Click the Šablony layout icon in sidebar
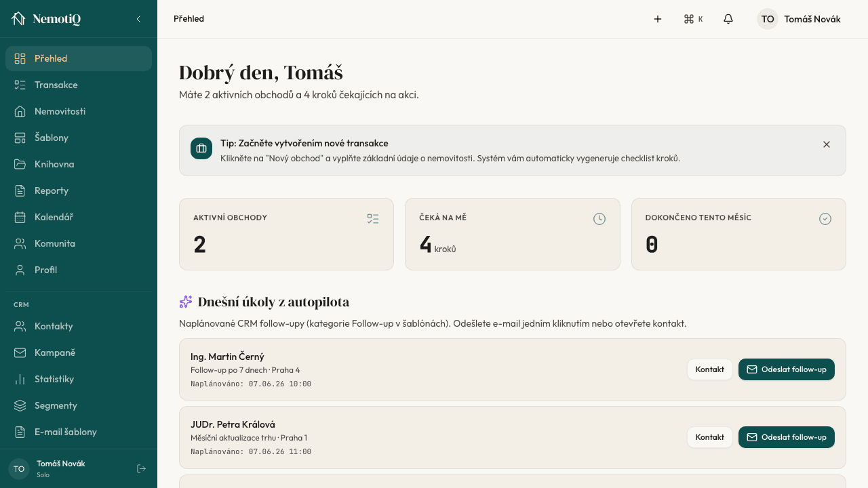Viewport: 868px width, 488px height. 20,138
